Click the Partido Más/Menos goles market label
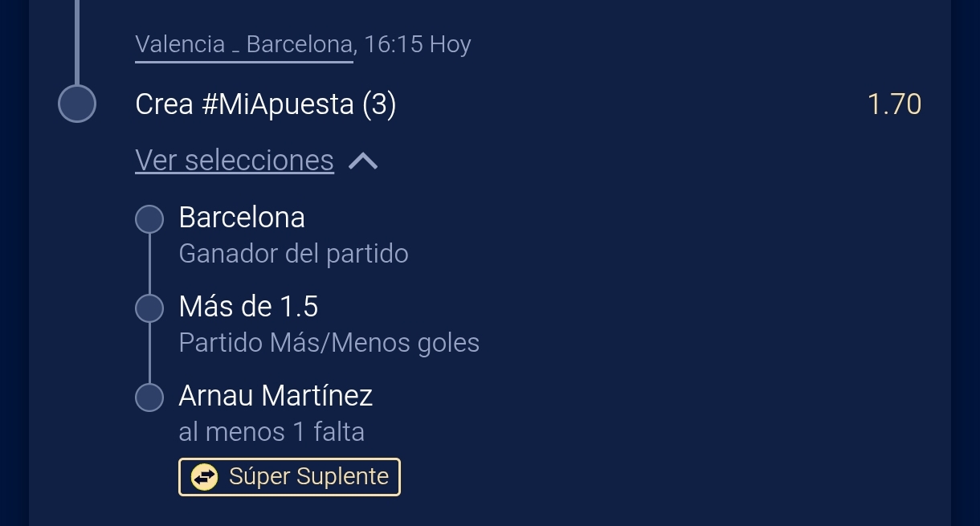Viewport: 980px width, 526px height. coord(329,344)
